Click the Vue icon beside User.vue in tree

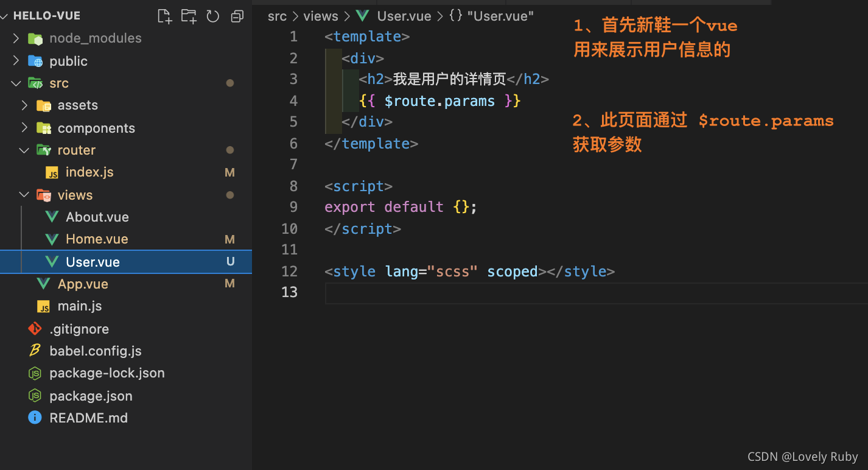coord(52,262)
